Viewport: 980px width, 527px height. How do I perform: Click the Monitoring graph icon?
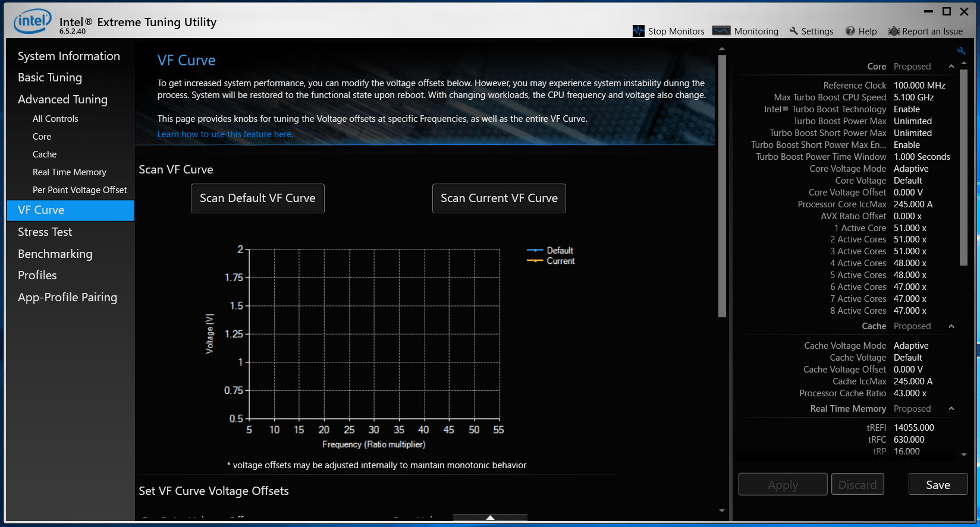point(721,31)
